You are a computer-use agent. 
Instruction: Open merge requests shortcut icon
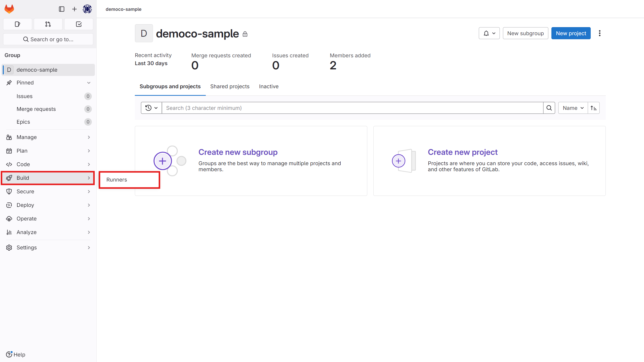(x=48, y=24)
